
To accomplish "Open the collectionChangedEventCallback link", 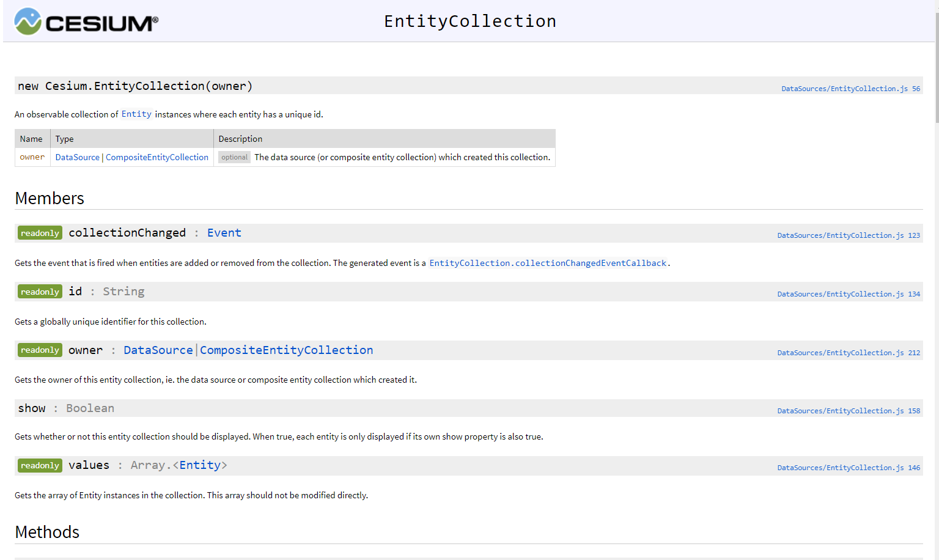I will coord(548,263).
